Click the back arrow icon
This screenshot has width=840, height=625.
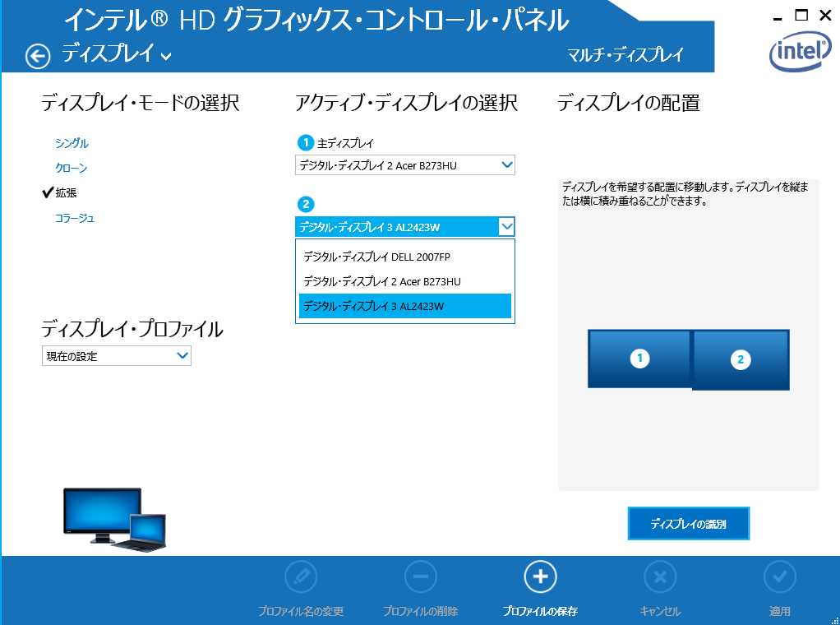click(38, 56)
